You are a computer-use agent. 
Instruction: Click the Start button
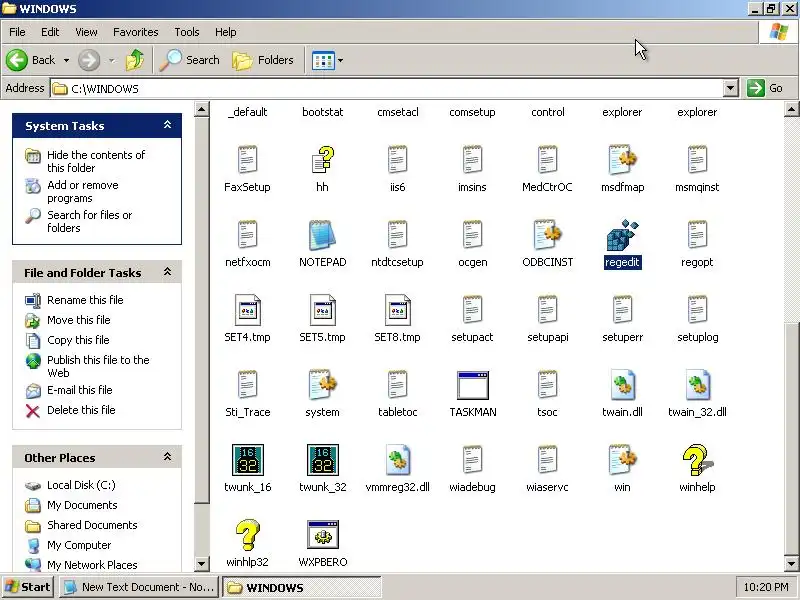[x=28, y=587]
